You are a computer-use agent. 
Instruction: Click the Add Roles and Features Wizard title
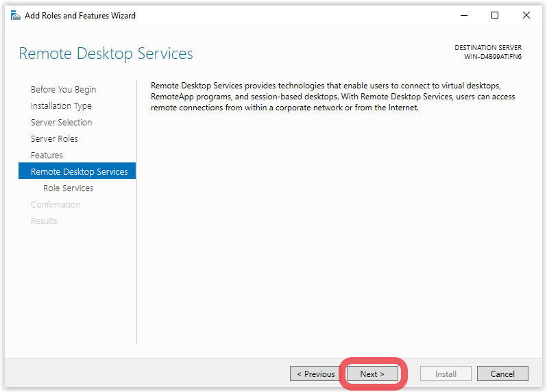(80, 16)
